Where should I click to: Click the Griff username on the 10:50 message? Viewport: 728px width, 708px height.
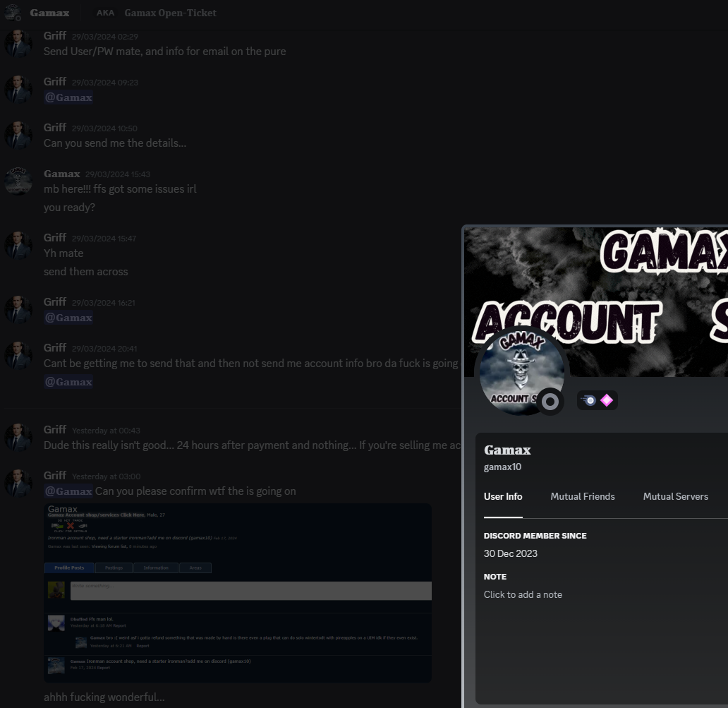pos(55,127)
